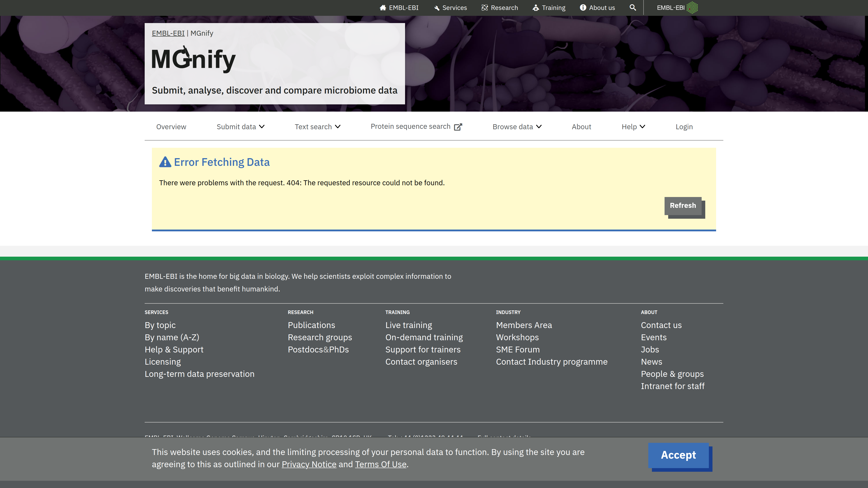Expand the Submit data dropdown
The height and width of the screenshot is (488, 868).
pos(241,127)
